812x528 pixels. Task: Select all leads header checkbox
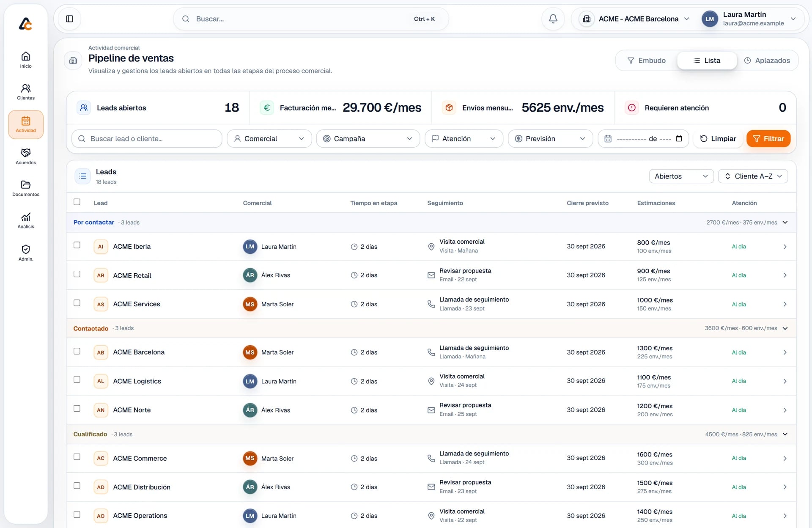77,202
